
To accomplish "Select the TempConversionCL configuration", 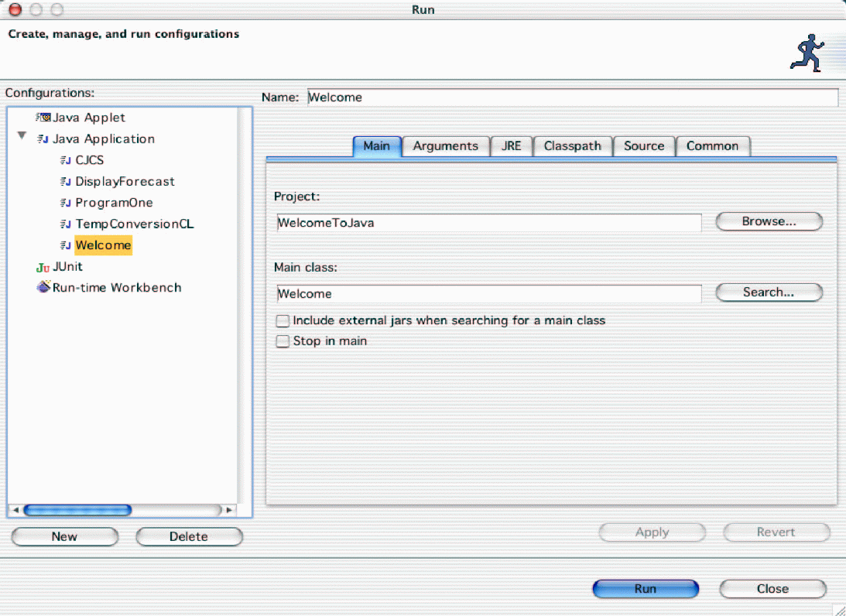I will [135, 224].
